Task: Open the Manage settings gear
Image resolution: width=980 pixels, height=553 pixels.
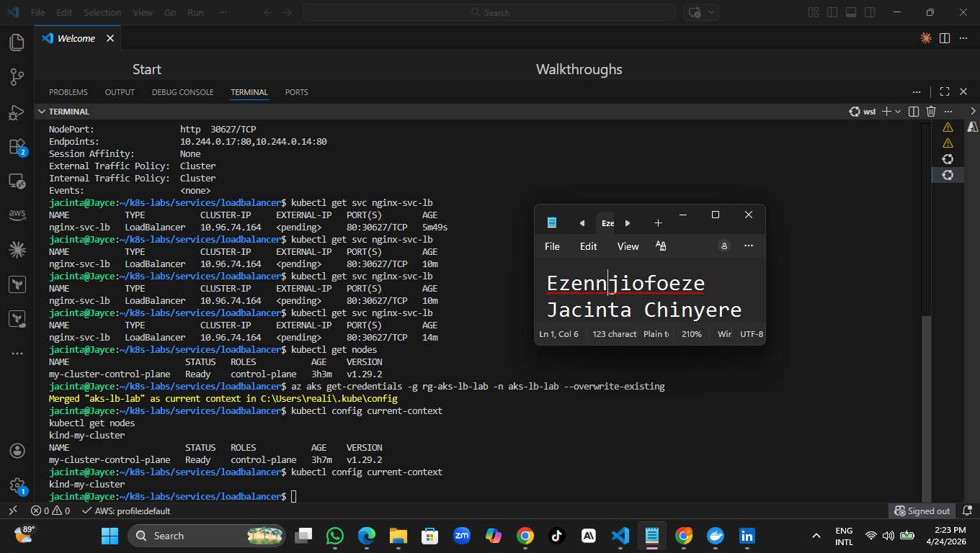Action: click(17, 485)
